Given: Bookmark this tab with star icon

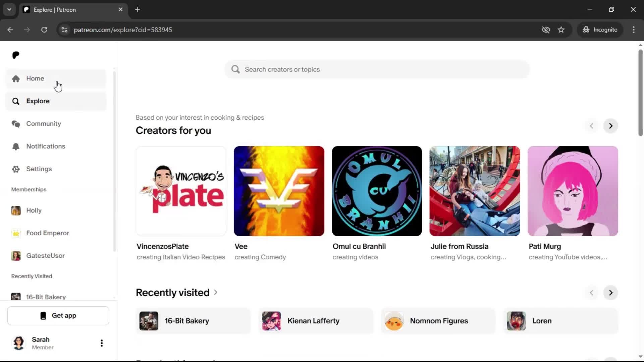Looking at the screenshot, I should pos(561,30).
